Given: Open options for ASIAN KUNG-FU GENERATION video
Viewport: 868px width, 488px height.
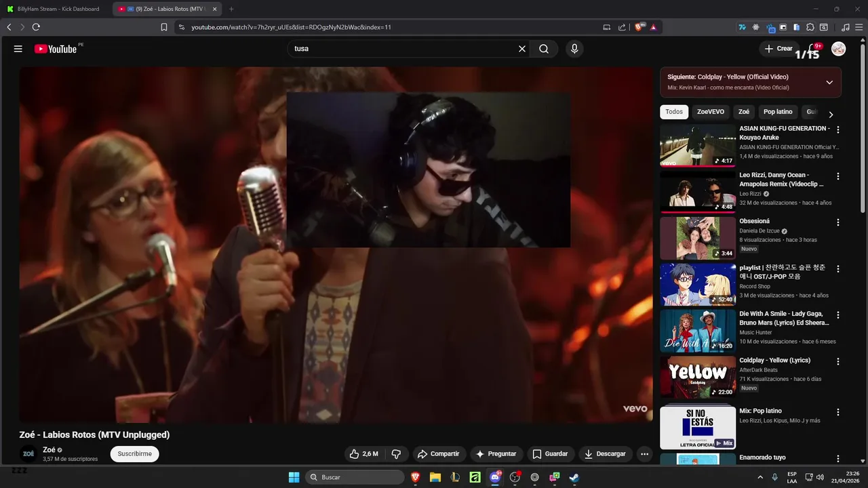Looking at the screenshot, I should click(x=837, y=129).
